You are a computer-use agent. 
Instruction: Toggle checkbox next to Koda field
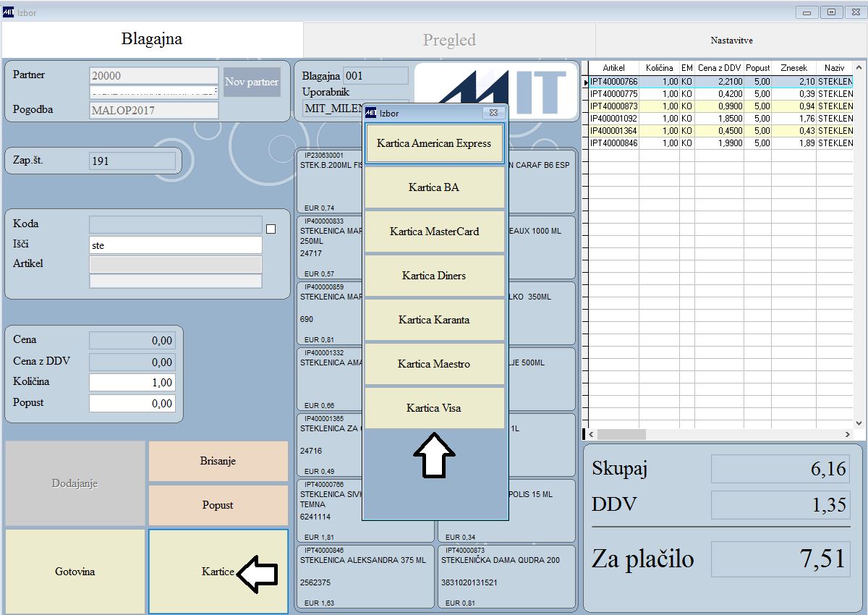(x=271, y=229)
